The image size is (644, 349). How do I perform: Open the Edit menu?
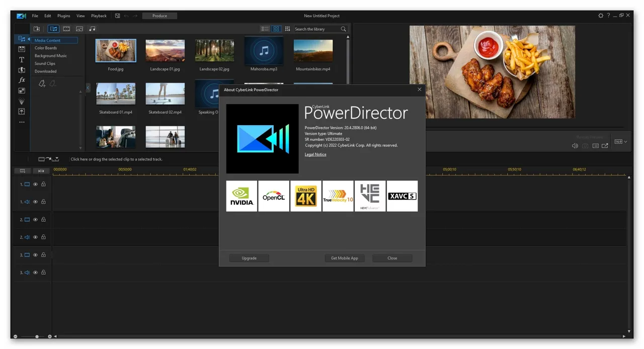[48, 16]
